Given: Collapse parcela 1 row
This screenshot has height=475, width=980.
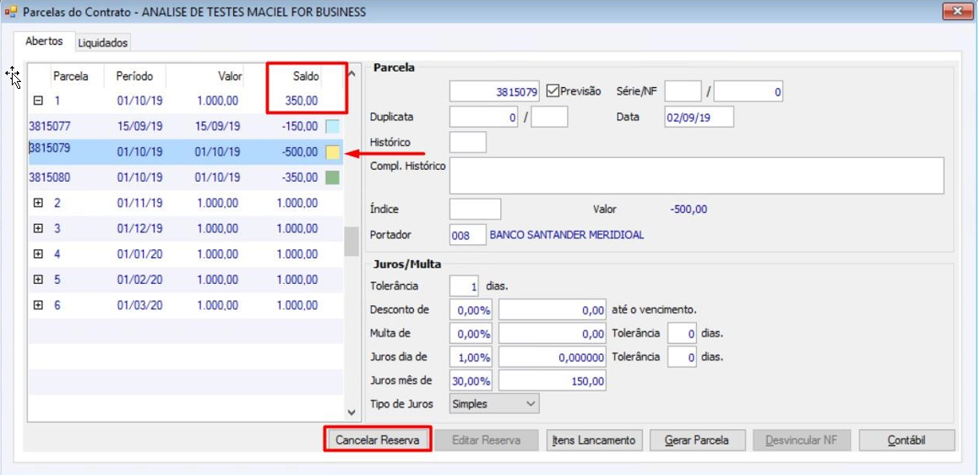Looking at the screenshot, I should (38, 100).
